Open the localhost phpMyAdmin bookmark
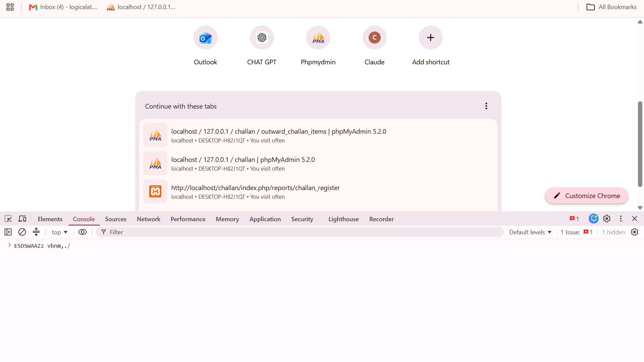 [141, 7]
